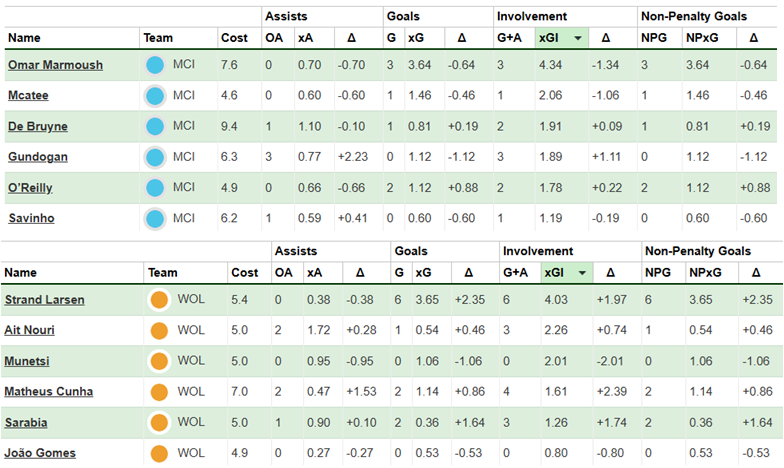This screenshot has width=784, height=468.
Task: Select the O'Reilly player name
Action: [x=30, y=188]
